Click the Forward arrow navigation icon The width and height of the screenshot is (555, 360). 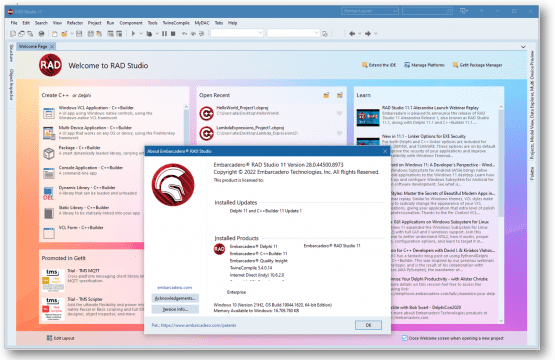368,34
